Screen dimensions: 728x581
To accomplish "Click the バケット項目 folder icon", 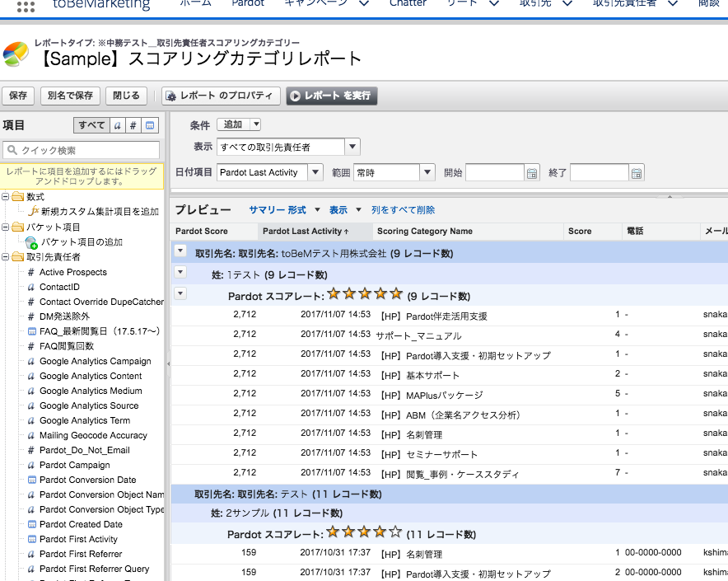I will pos(17,227).
